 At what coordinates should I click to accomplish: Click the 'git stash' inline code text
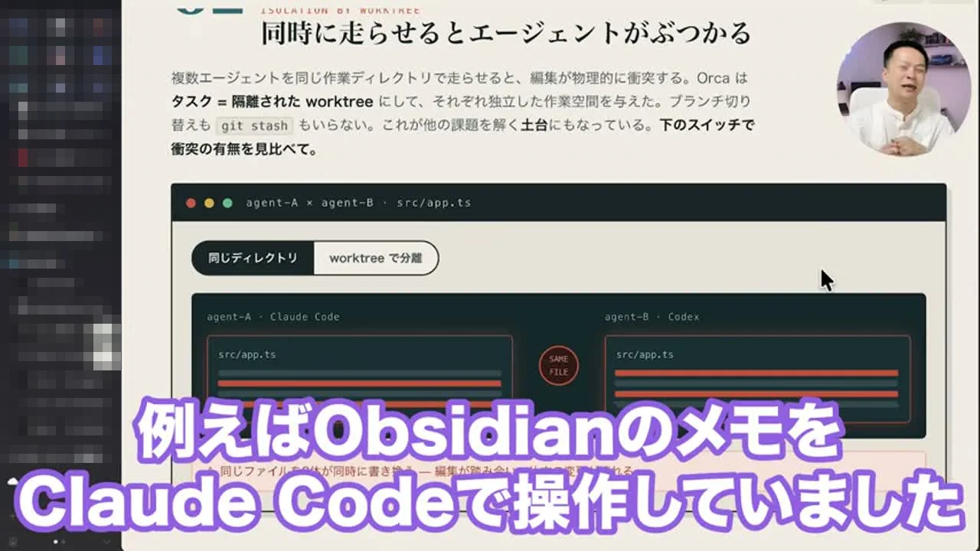253,126
